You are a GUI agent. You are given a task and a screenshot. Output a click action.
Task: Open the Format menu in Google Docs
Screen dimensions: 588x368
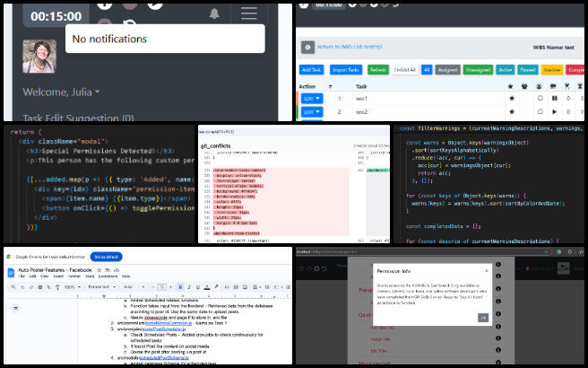point(73,276)
